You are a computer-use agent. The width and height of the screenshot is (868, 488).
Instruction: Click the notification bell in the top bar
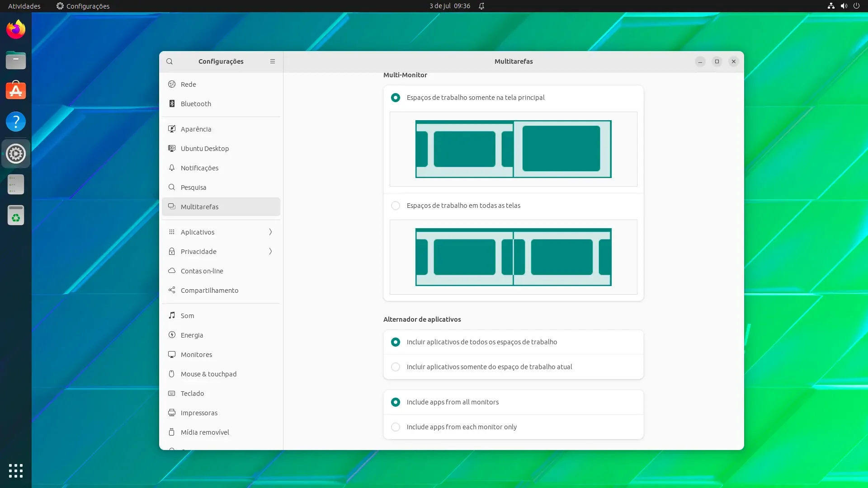[x=481, y=6]
